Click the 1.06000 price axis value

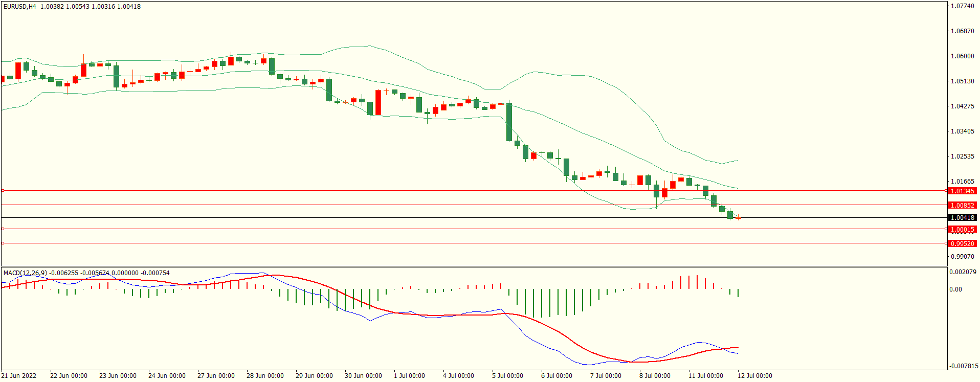pyautogui.click(x=962, y=56)
